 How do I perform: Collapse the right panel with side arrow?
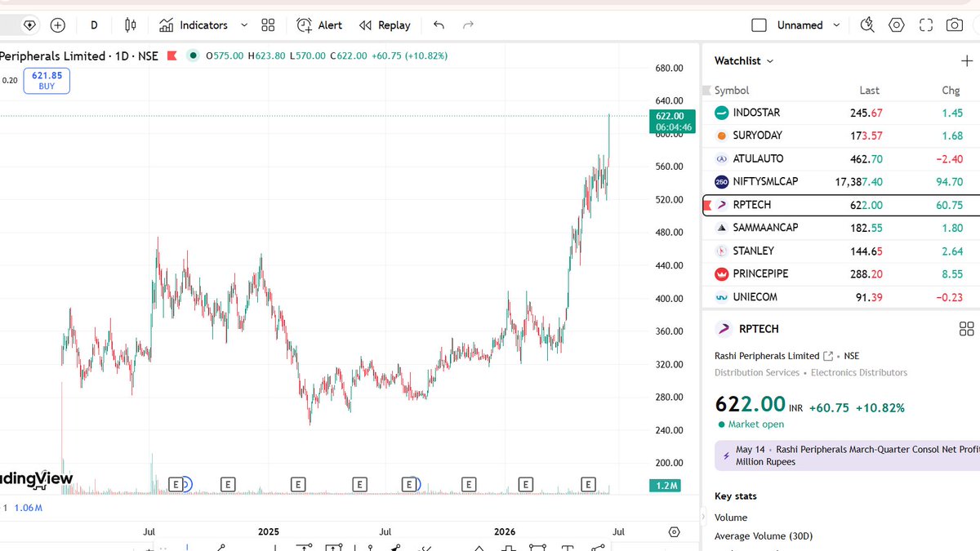coord(704,517)
